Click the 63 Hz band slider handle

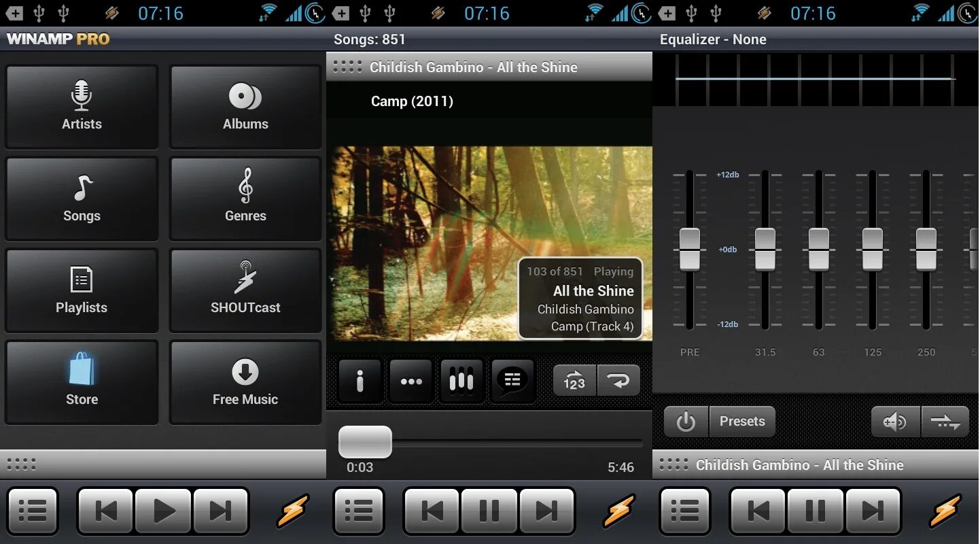pos(819,250)
